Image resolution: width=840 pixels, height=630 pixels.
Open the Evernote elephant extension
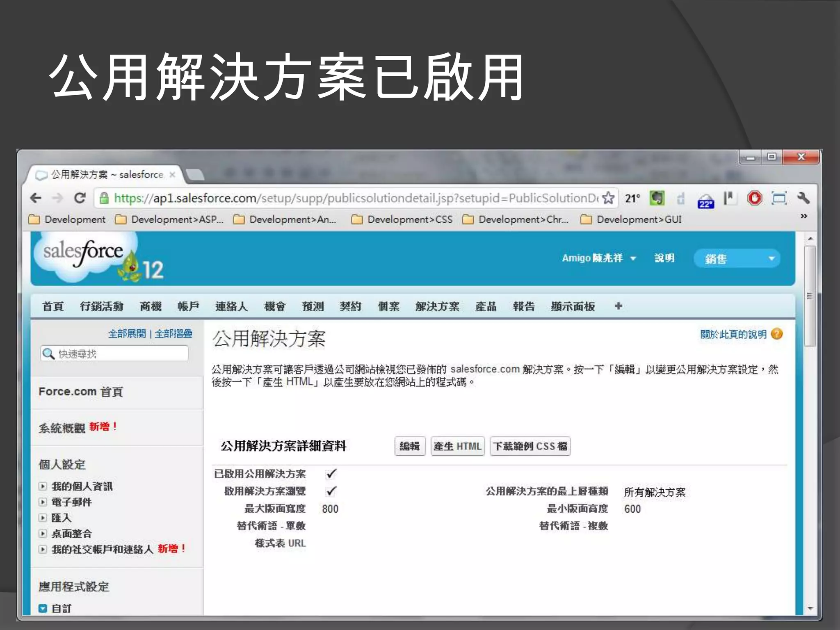pyautogui.click(x=657, y=199)
